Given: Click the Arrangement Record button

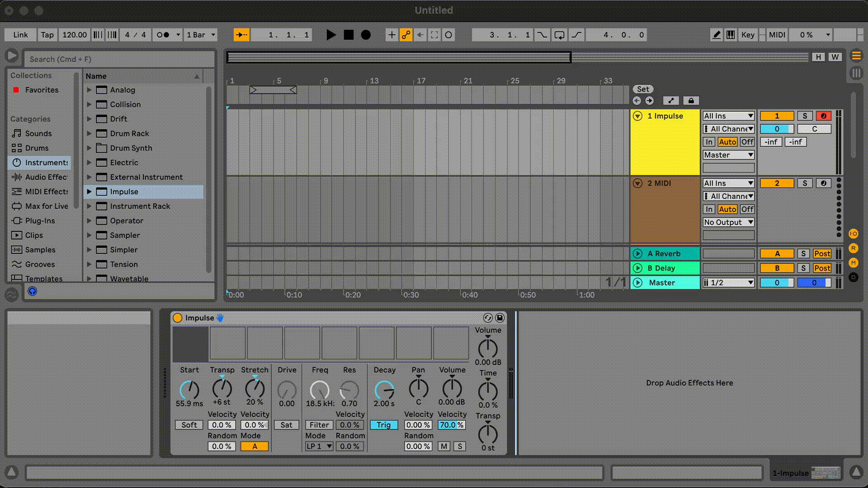Looking at the screenshot, I should point(366,35).
